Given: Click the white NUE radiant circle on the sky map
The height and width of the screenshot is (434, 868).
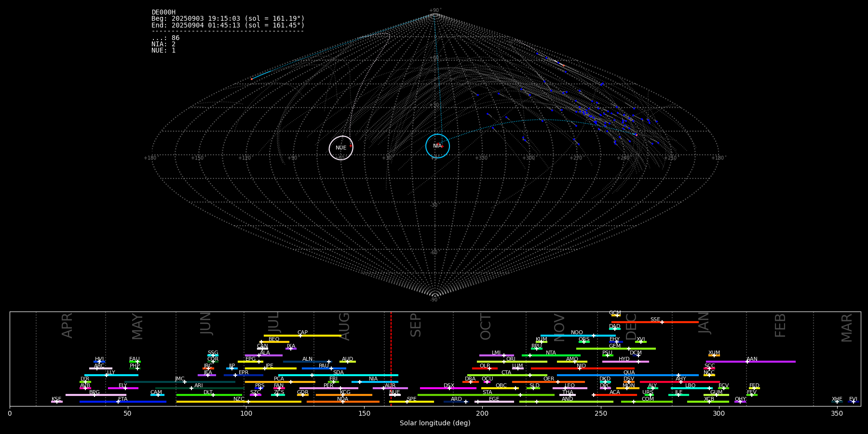Looking at the screenshot, I should pyautogui.click(x=341, y=148).
